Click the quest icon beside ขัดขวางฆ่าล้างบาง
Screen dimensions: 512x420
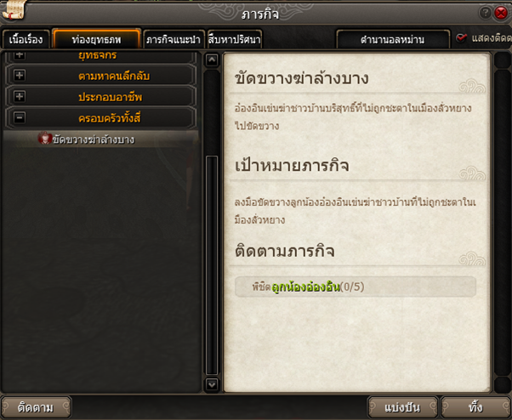tap(45, 139)
